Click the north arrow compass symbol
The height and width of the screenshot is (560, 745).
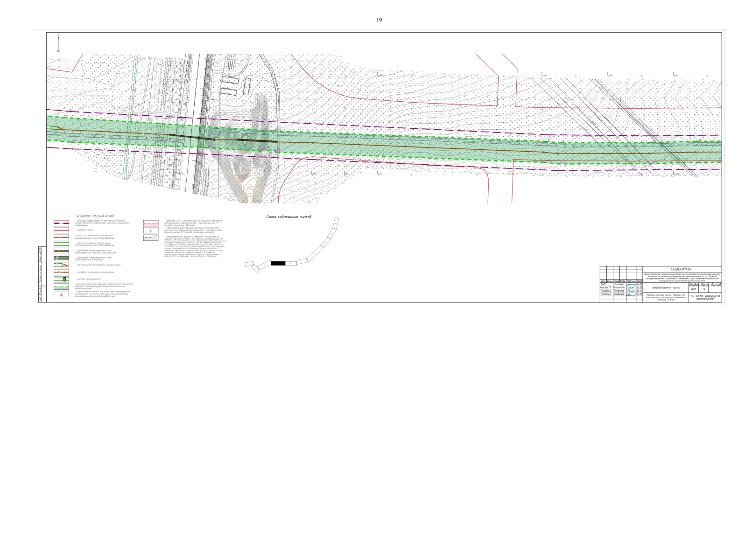pos(58,43)
